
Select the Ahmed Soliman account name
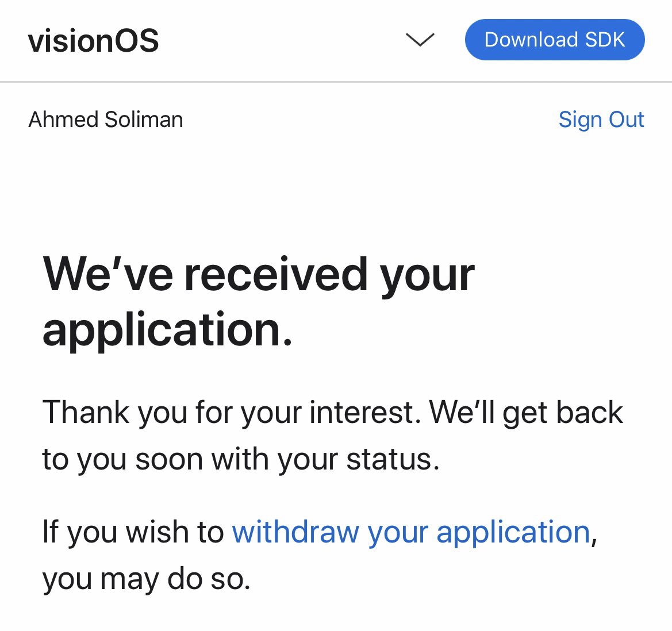(106, 120)
